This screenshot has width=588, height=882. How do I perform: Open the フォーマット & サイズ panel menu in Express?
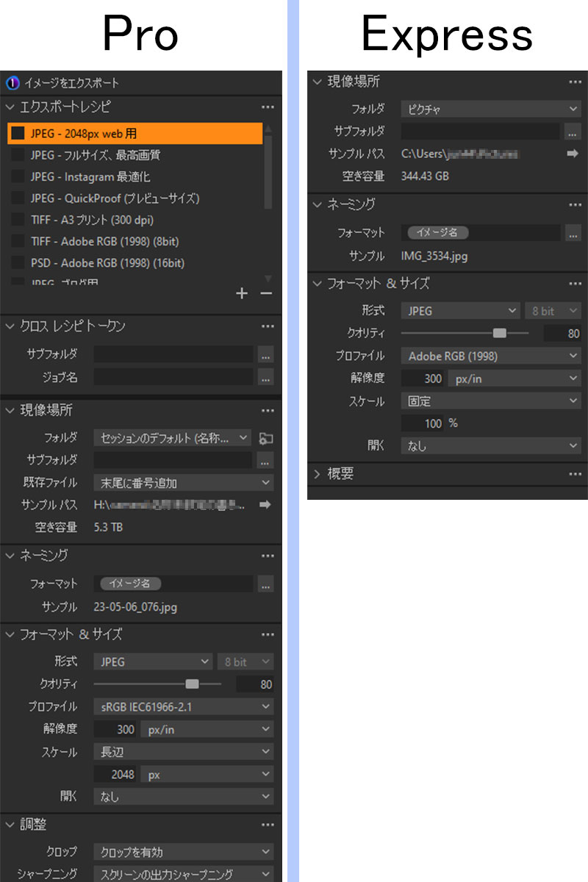coord(576,284)
